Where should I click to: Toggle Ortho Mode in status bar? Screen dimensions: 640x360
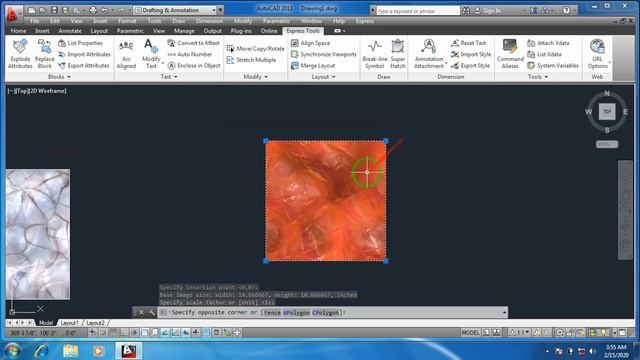tap(124, 333)
